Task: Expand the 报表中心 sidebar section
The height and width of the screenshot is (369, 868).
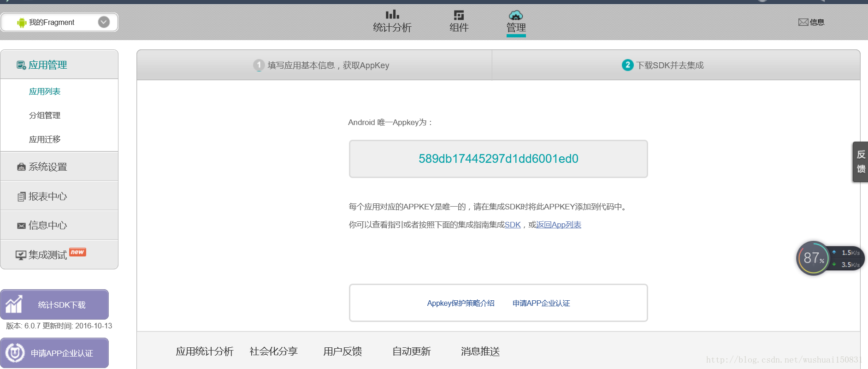Action: click(59, 196)
